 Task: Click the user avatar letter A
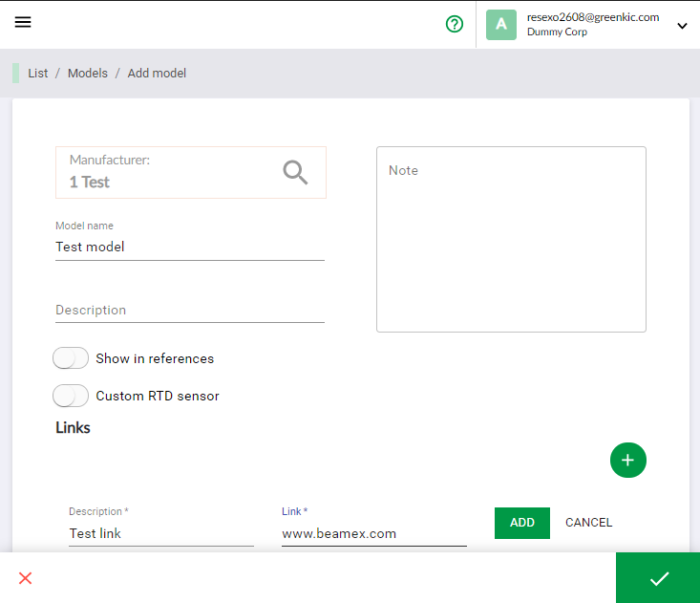pos(501,25)
